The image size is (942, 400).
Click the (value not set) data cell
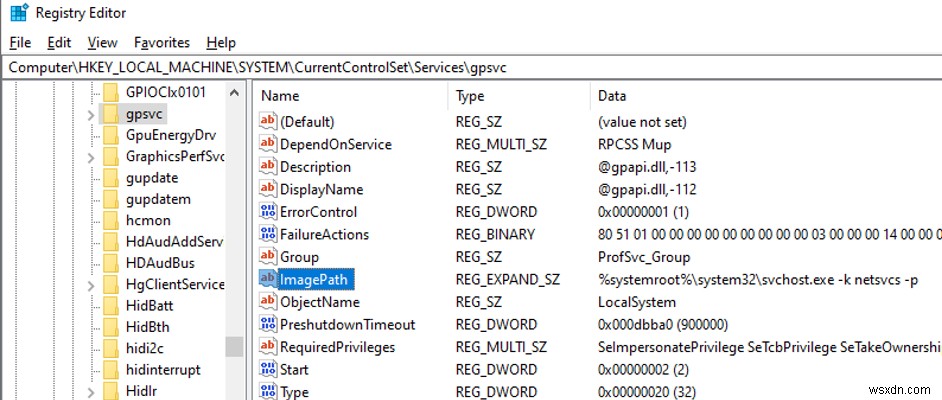[642, 122]
